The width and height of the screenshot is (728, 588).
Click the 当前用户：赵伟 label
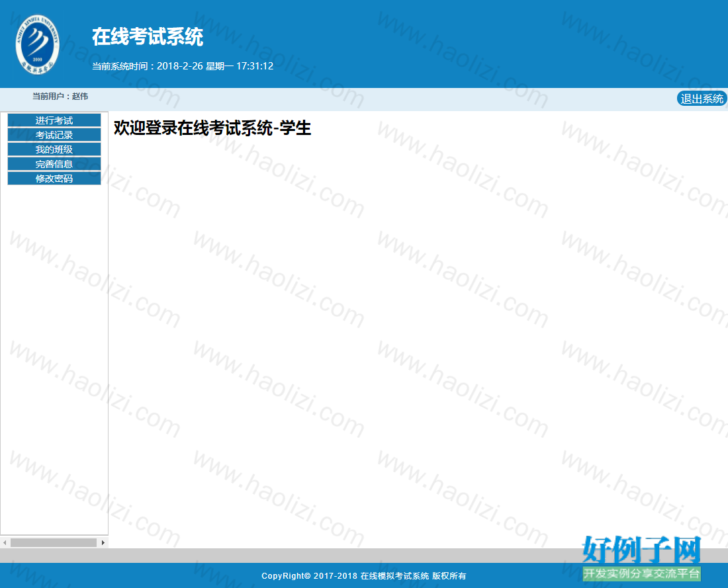click(x=60, y=96)
